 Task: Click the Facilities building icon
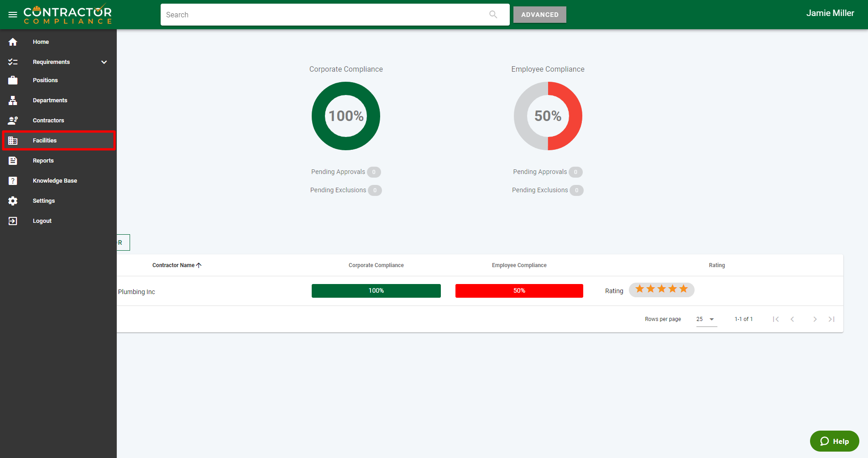pos(13,141)
